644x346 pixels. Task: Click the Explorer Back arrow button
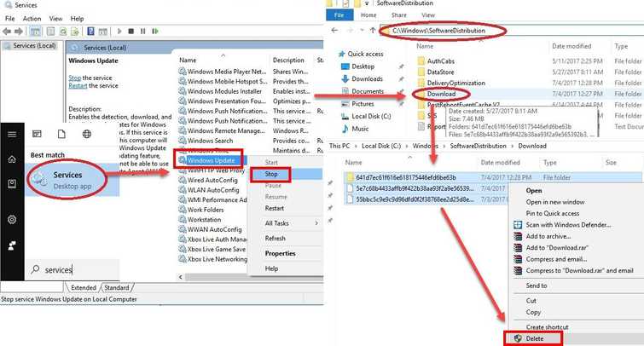tap(334, 31)
